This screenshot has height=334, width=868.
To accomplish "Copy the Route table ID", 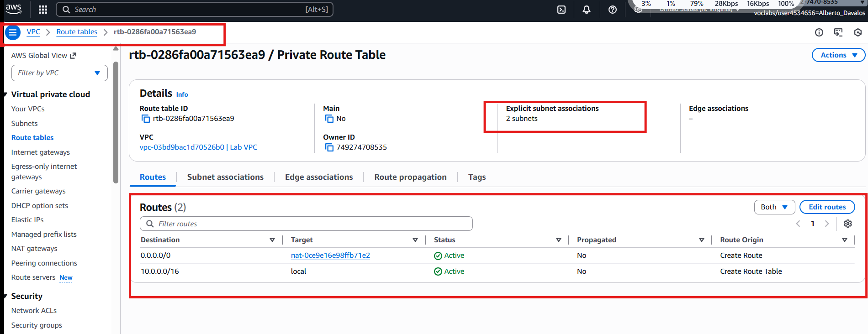I will 146,119.
